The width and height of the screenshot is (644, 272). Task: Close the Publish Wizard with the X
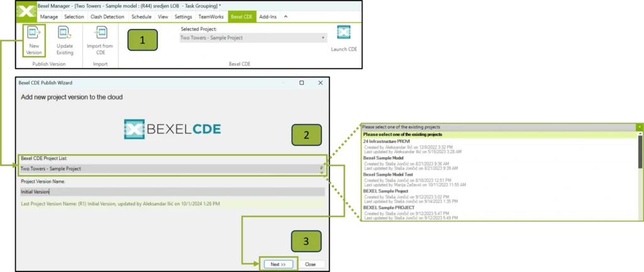coord(320,82)
